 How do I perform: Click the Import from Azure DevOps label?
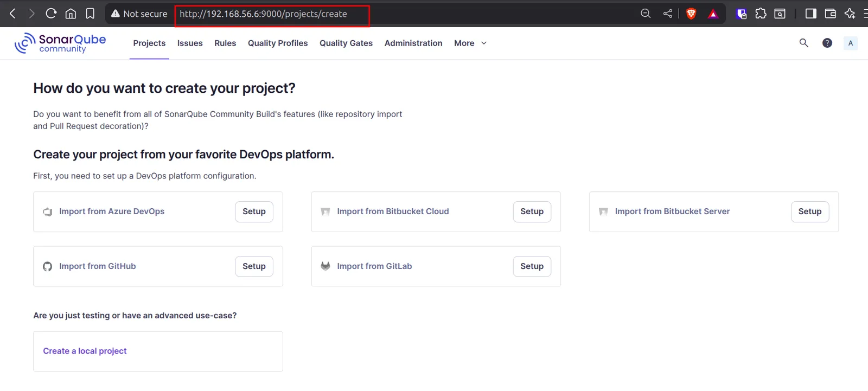[x=112, y=211]
